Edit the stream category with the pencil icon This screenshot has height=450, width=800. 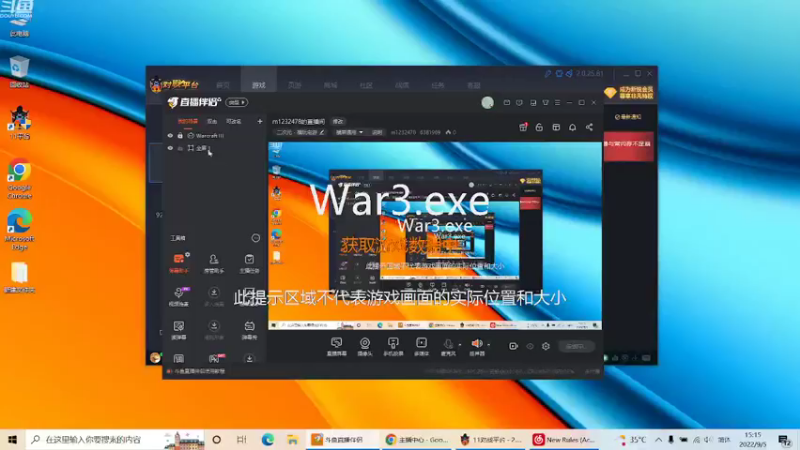coord(322,132)
